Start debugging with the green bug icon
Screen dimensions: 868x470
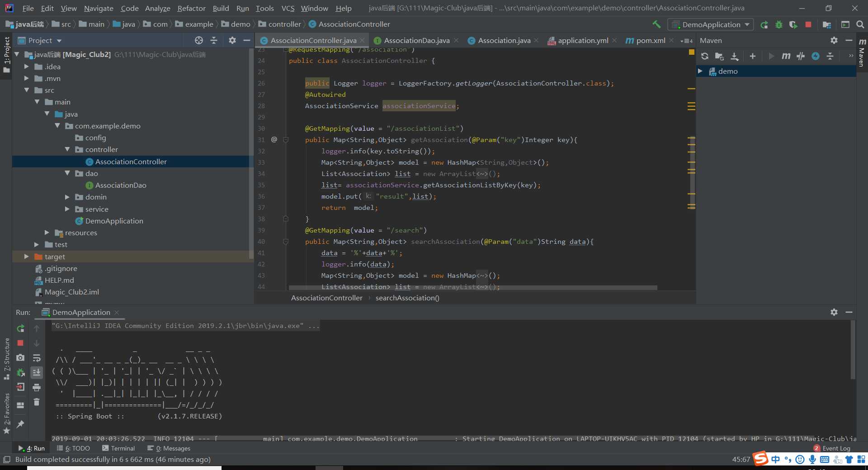point(779,24)
